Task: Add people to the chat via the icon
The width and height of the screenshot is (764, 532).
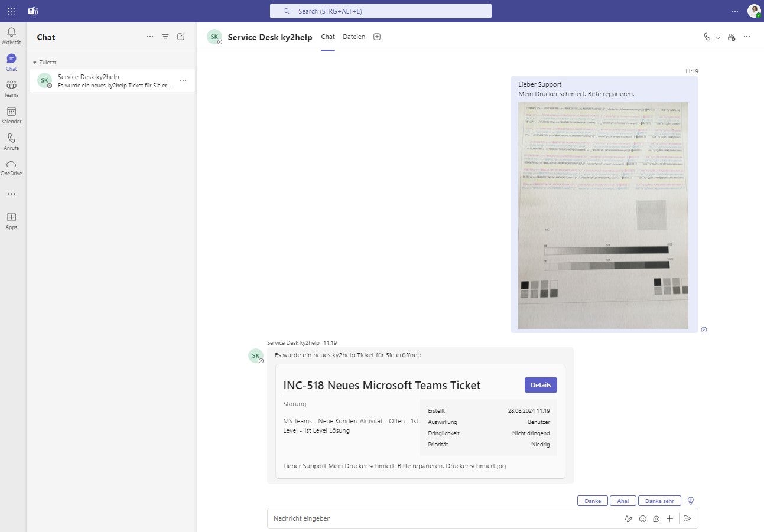Action: 730,37
